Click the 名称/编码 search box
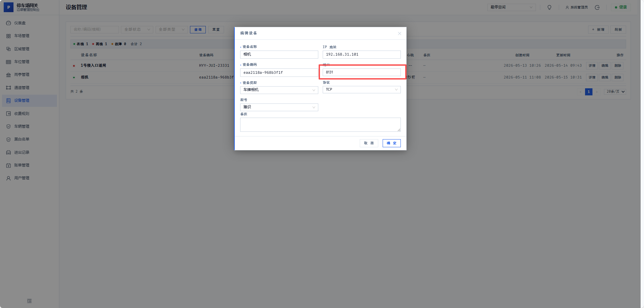Screen dimensions: 644x308 [x=95, y=30]
